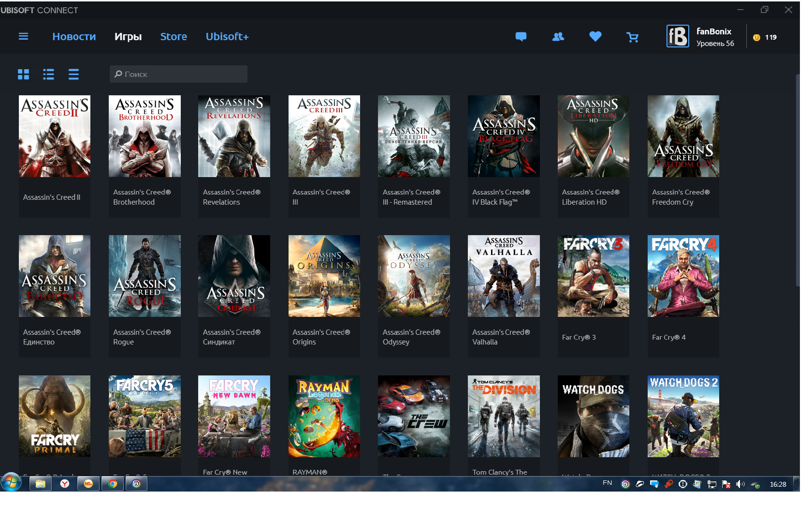812x508 pixels.
Task: Open Assassin's Creed III Remastered cover
Action: pyautogui.click(x=414, y=136)
